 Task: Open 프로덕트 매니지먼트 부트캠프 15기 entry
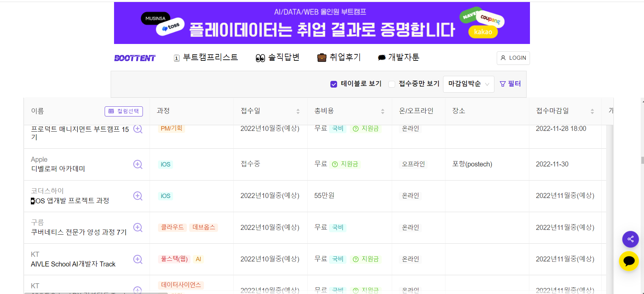[80, 133]
